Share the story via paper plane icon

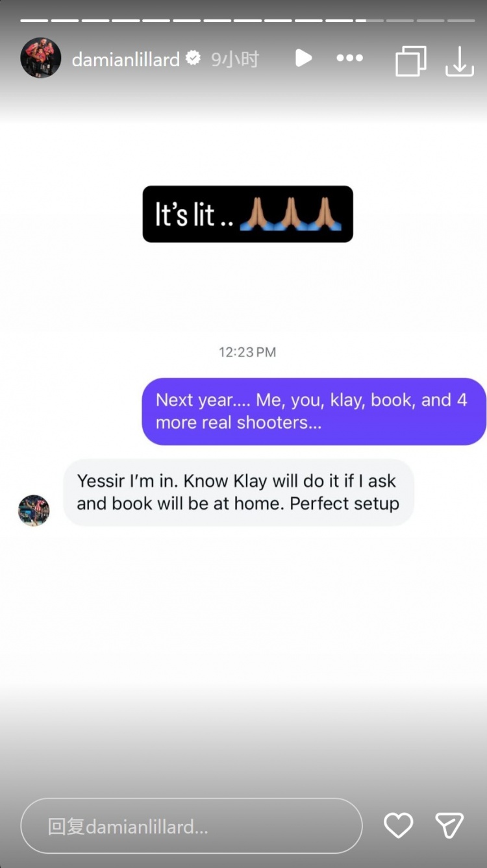pos(449,825)
